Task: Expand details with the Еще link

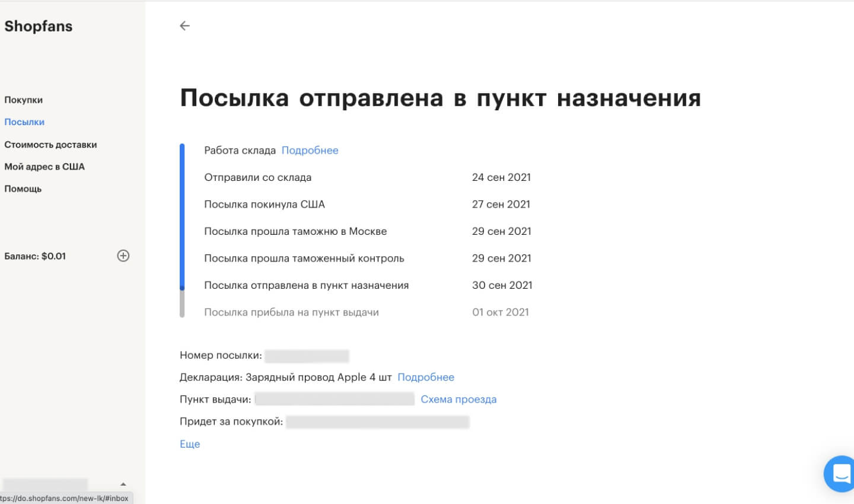Action: click(x=190, y=444)
